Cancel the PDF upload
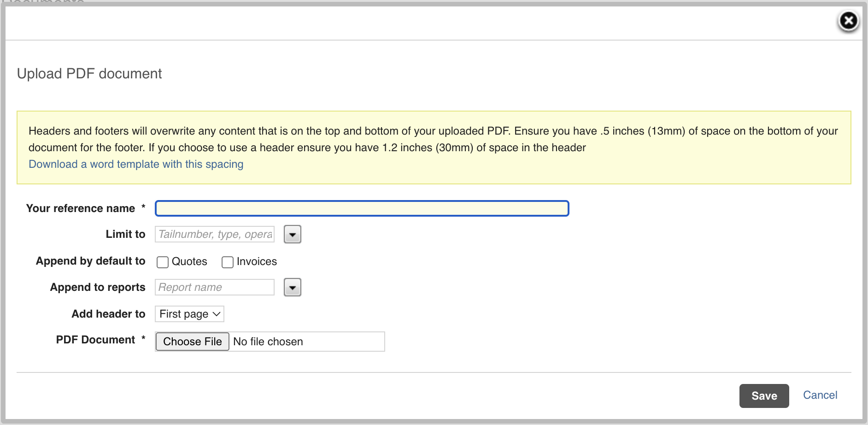 [x=820, y=395]
